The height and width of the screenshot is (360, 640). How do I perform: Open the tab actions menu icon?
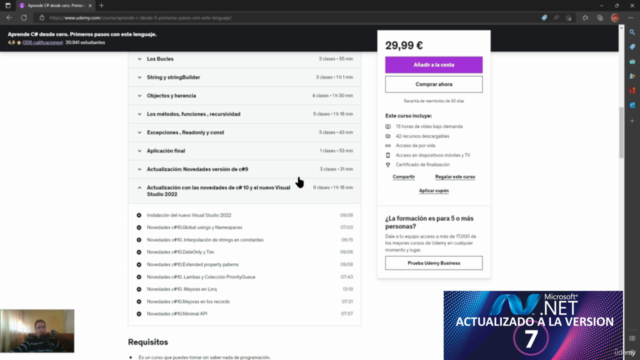tap(8, 6)
